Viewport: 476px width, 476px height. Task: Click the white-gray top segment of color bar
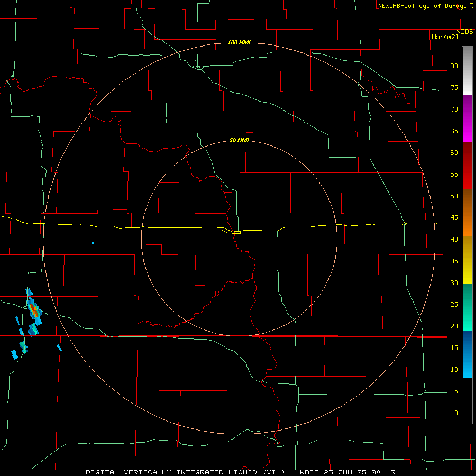point(467,71)
